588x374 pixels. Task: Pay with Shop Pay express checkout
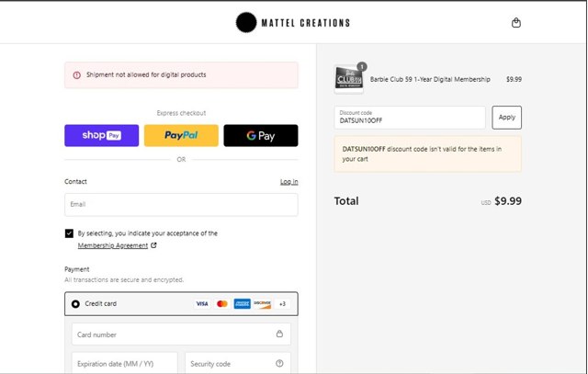click(x=102, y=135)
